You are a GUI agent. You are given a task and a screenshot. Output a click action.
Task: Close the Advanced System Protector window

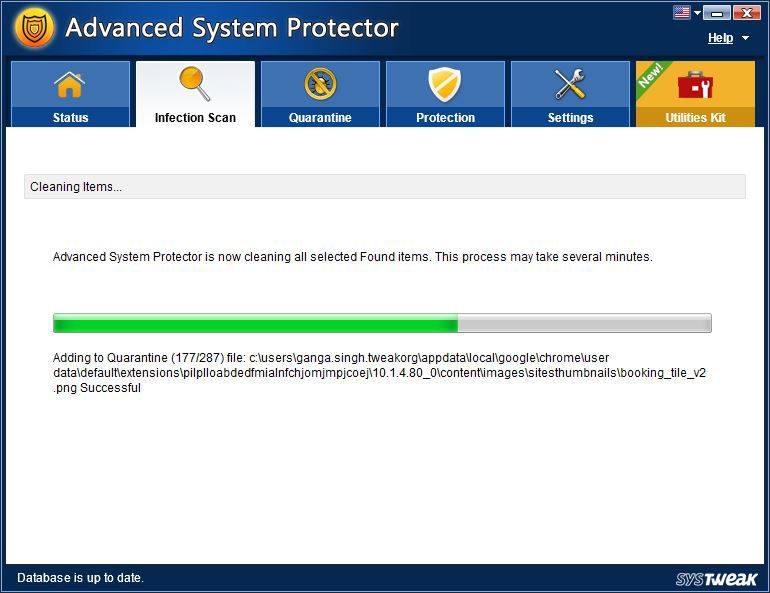click(x=746, y=12)
